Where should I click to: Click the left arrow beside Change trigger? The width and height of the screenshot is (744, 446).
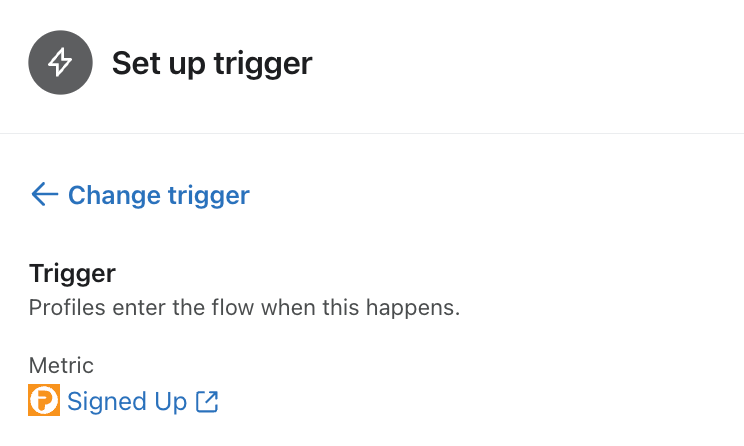point(44,194)
